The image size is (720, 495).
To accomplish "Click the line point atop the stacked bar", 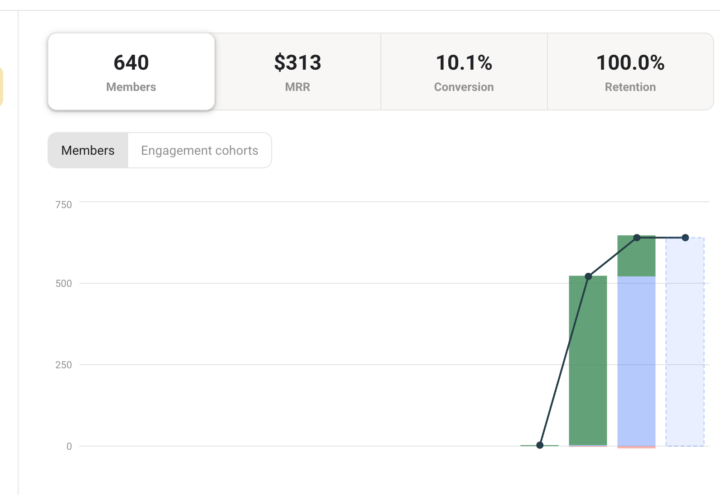I will click(x=636, y=237).
